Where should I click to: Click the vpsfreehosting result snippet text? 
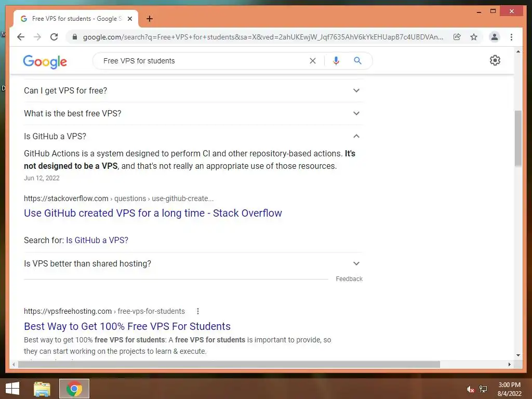point(178,345)
